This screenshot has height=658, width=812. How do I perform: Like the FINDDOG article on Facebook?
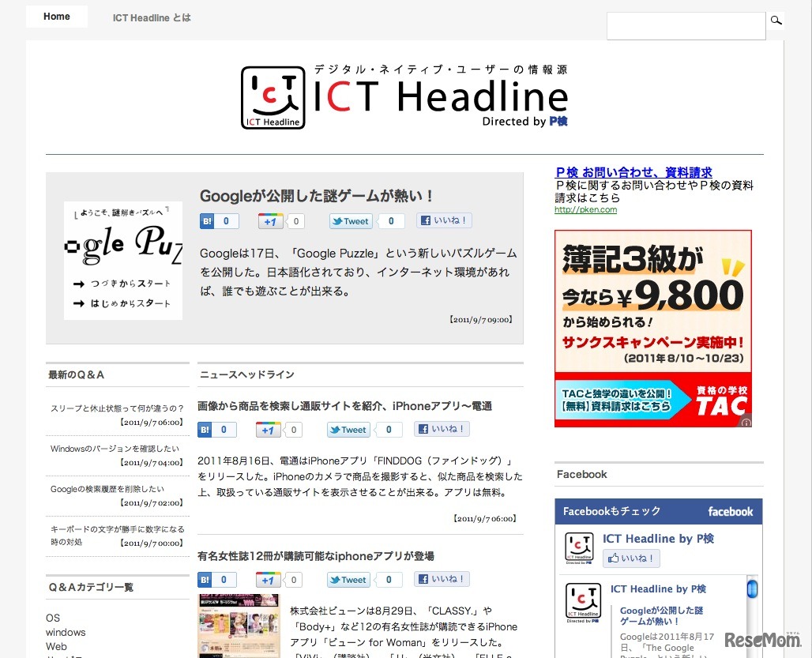(442, 429)
